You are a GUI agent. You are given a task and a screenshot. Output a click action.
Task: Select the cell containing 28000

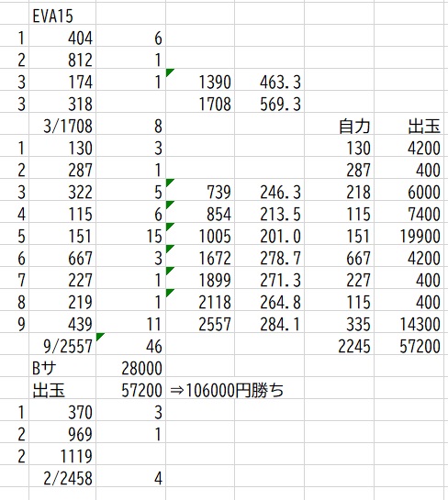(x=131, y=368)
